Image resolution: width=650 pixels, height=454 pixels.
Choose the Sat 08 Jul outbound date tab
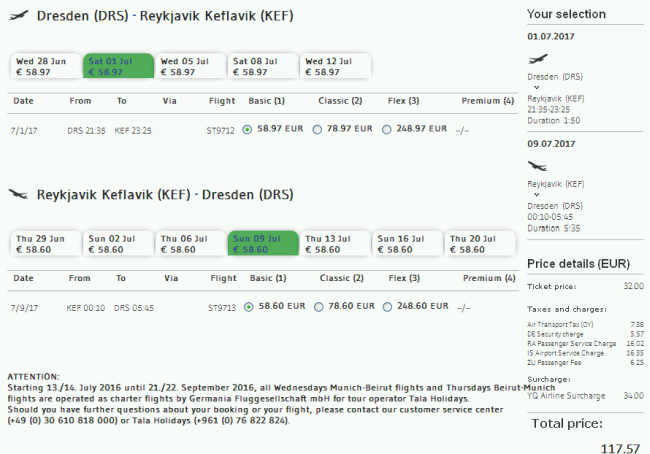263,66
